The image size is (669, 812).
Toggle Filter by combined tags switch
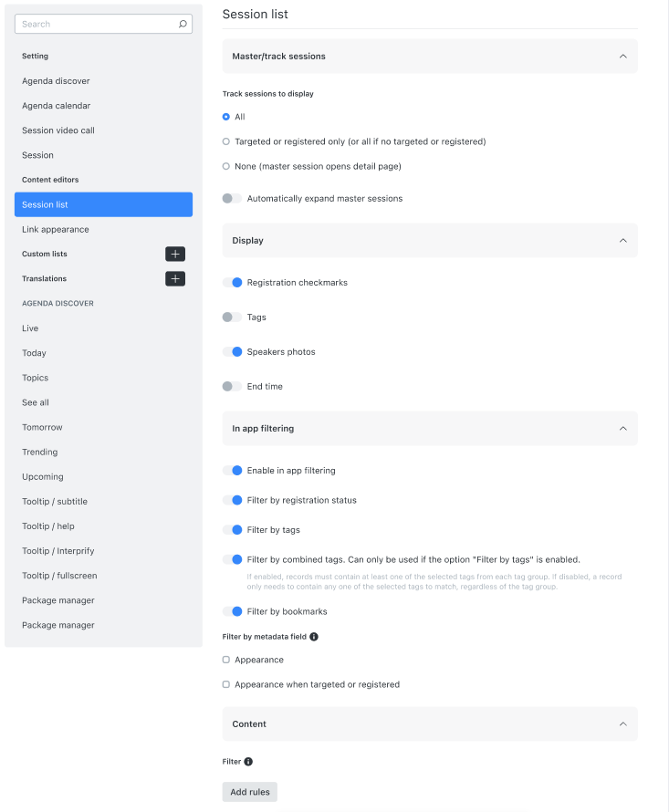click(232, 559)
